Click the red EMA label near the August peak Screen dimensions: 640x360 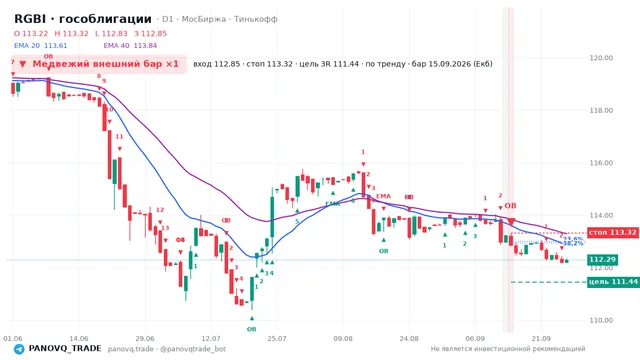point(383,196)
